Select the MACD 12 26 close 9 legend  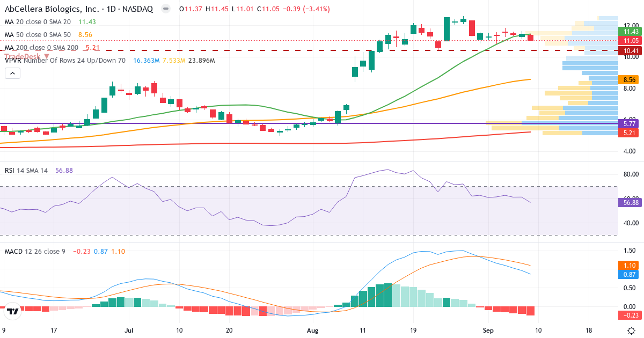tap(35, 251)
